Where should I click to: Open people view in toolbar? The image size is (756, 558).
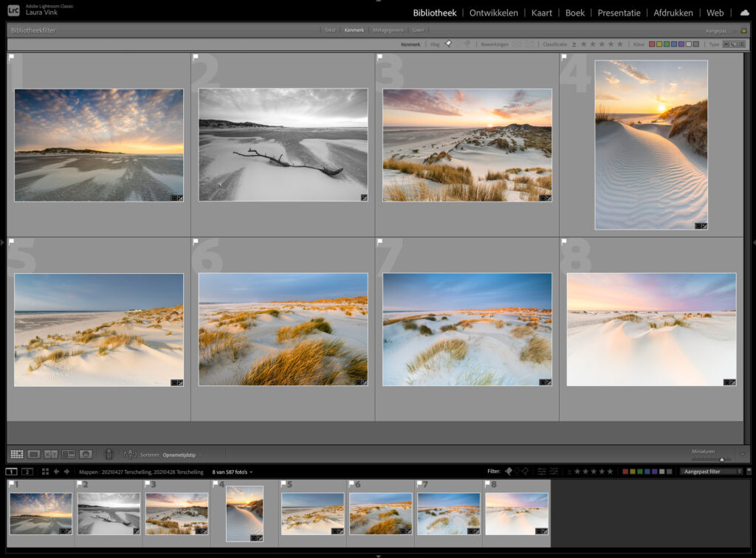(x=86, y=454)
